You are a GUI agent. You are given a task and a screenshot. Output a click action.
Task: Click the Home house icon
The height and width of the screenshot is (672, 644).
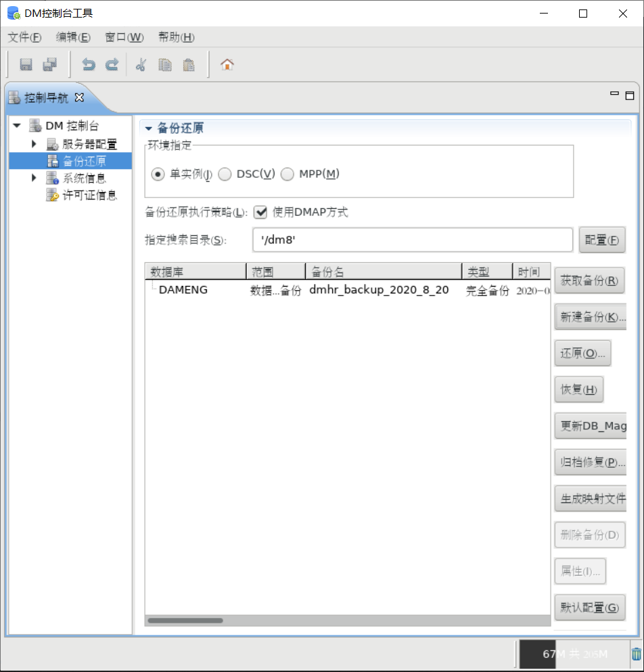227,65
